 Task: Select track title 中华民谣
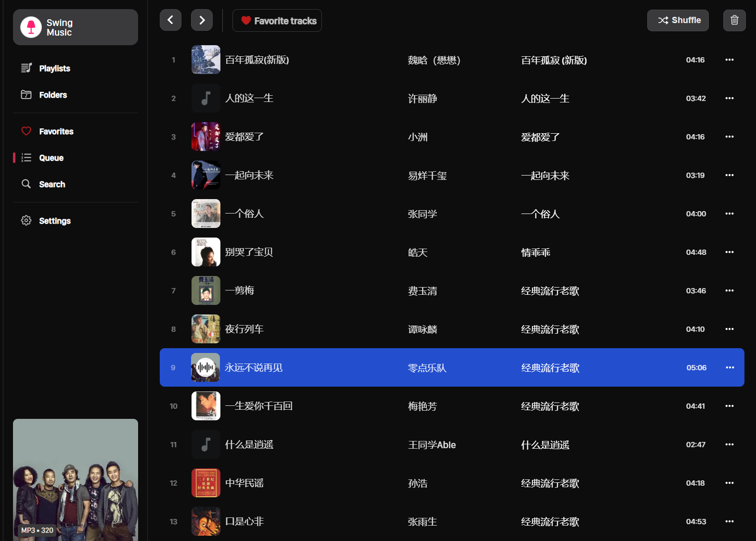tap(244, 483)
